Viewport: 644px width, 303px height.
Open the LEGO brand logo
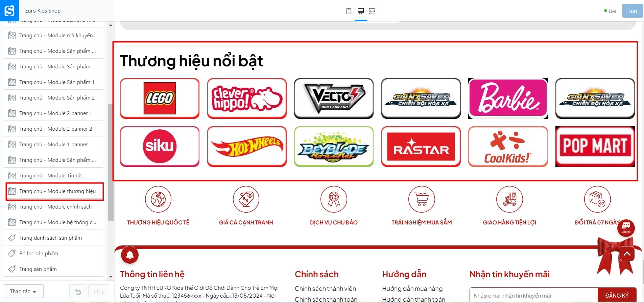pos(160,99)
